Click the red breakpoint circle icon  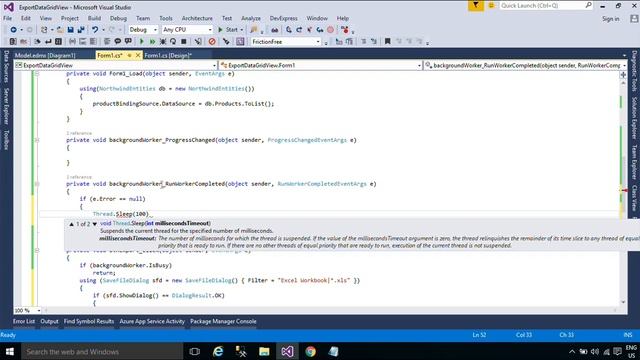[330, 30]
